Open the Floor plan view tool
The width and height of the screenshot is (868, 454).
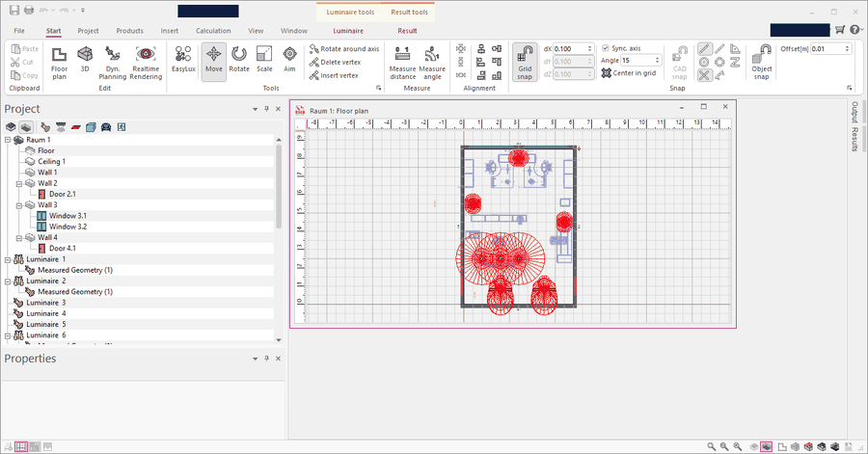pyautogui.click(x=59, y=63)
